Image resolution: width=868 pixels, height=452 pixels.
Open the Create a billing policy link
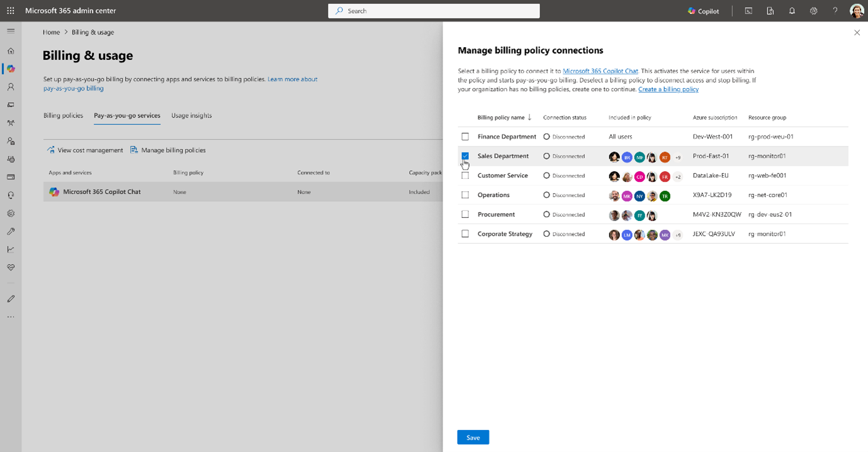click(x=668, y=89)
